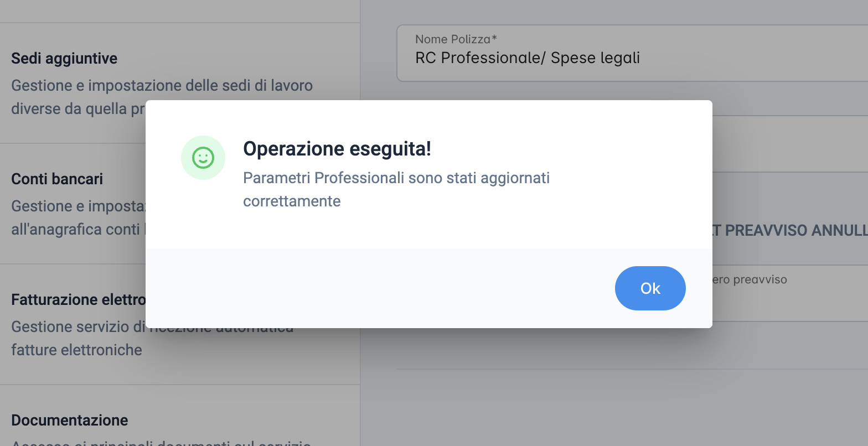The height and width of the screenshot is (446, 868).
Task: Select the "Operazione eseguita!" dialog title
Action: pos(337,148)
